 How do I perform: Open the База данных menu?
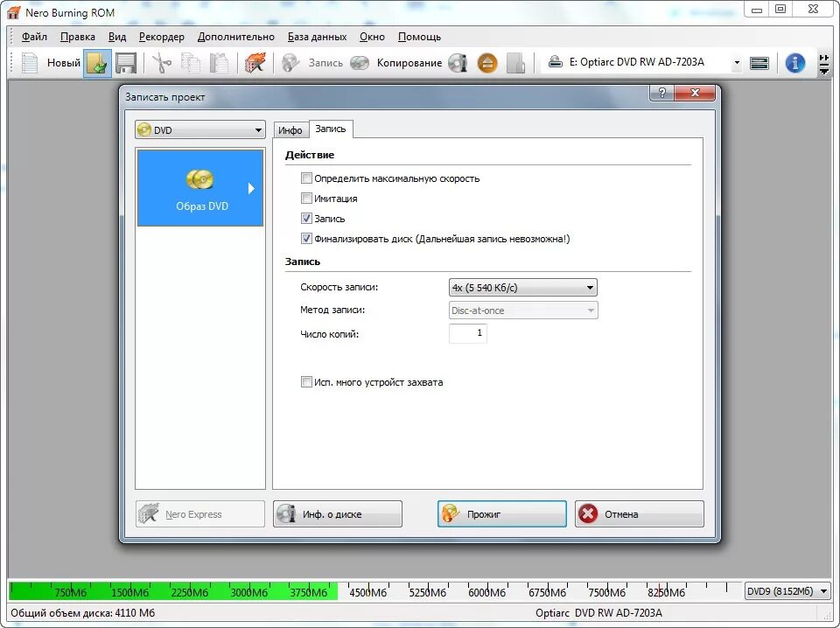click(x=317, y=37)
